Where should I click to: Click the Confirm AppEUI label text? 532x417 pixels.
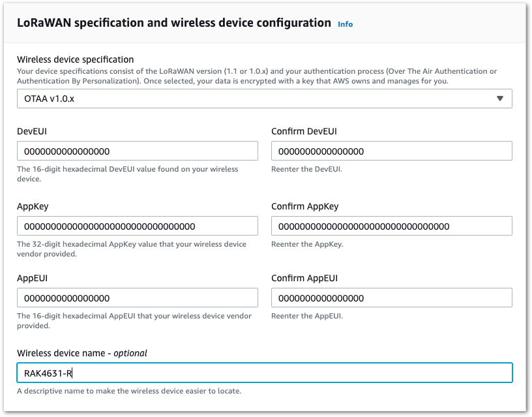coord(304,279)
